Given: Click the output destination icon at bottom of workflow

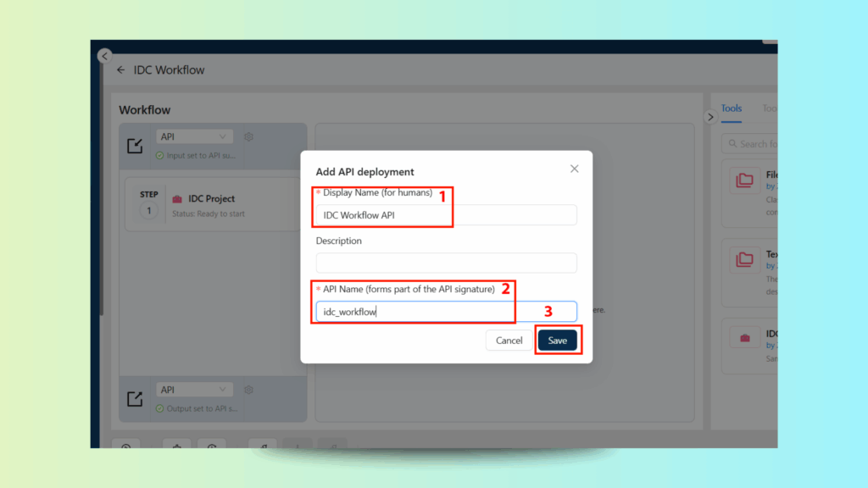Looking at the screenshot, I should [x=135, y=398].
